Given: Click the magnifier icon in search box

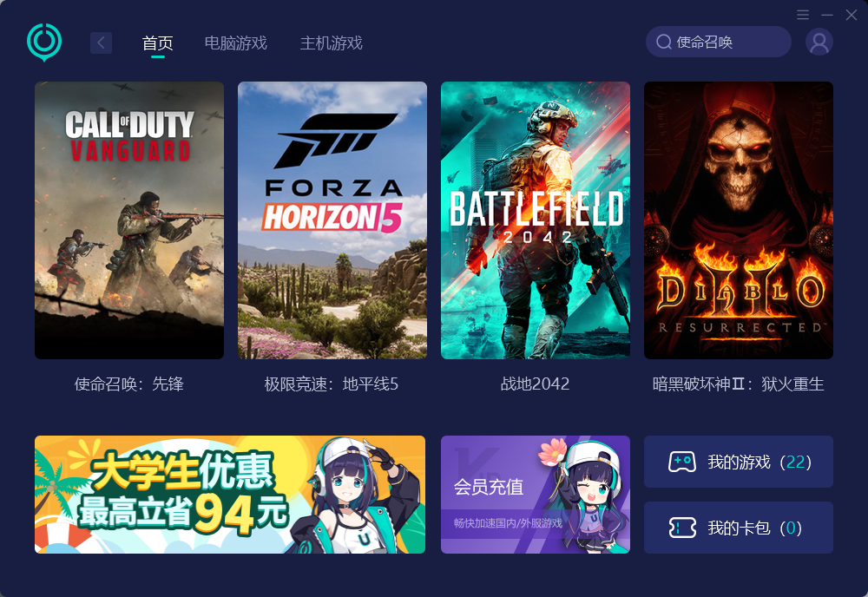Looking at the screenshot, I should [x=664, y=42].
